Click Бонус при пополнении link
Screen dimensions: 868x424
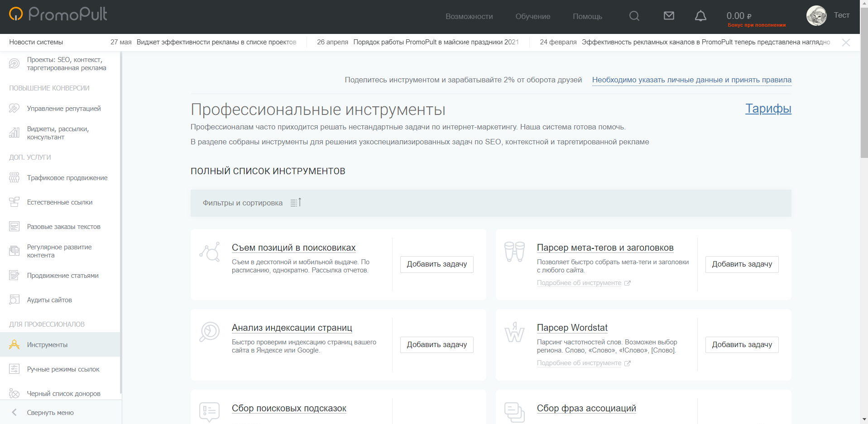757,25
